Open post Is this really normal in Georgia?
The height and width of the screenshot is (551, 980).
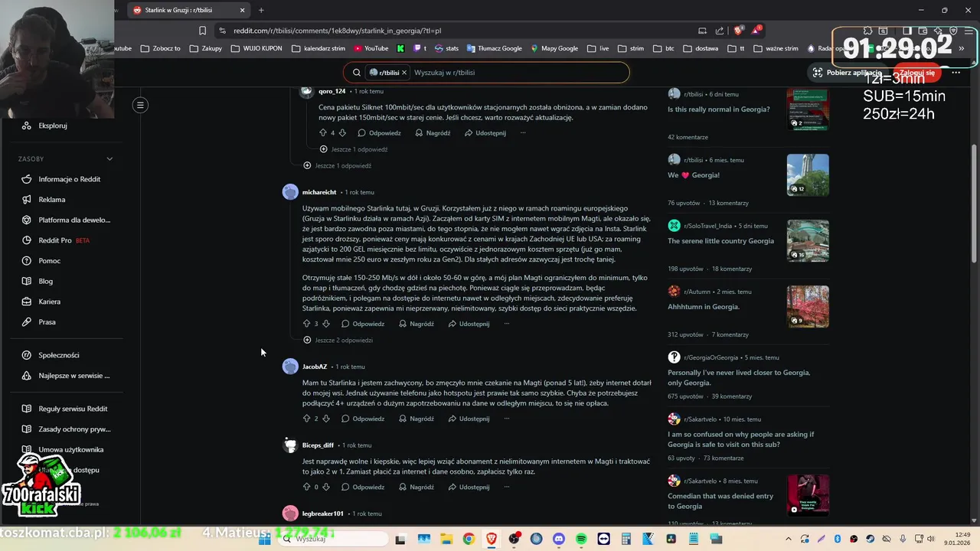[x=719, y=109]
